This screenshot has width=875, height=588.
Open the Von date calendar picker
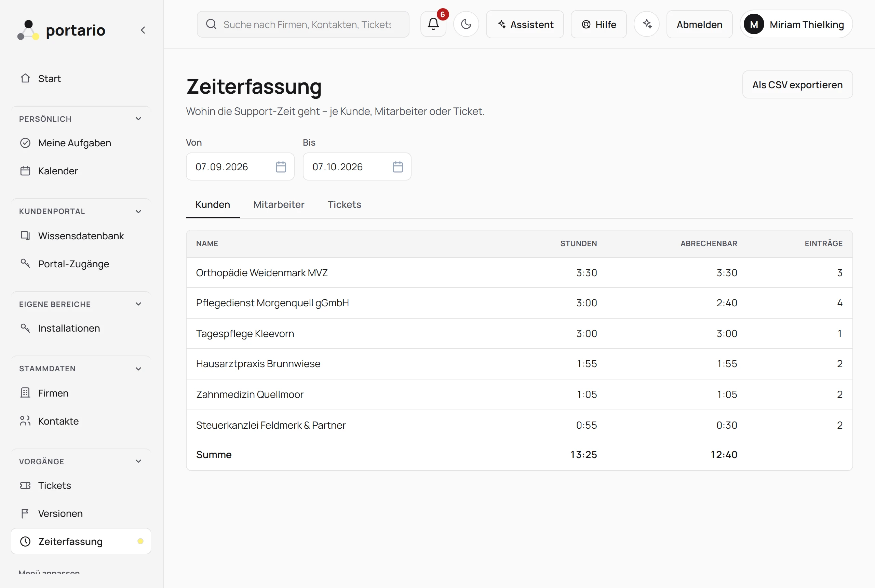(x=281, y=167)
